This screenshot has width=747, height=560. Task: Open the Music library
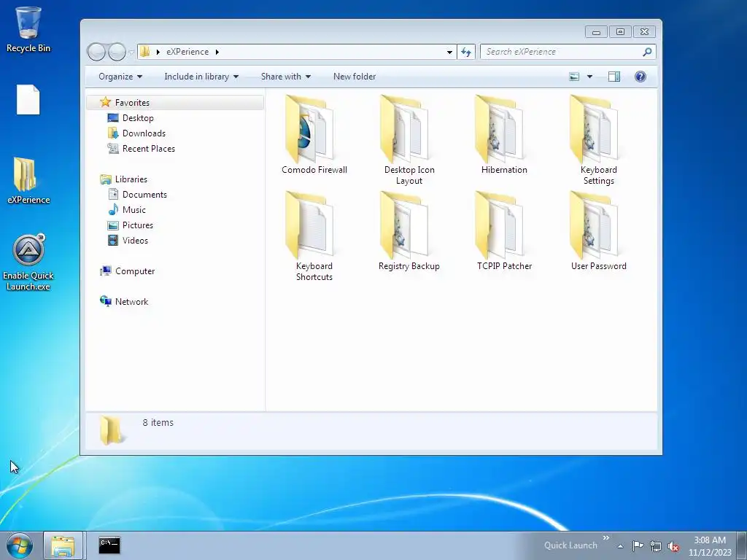click(134, 209)
